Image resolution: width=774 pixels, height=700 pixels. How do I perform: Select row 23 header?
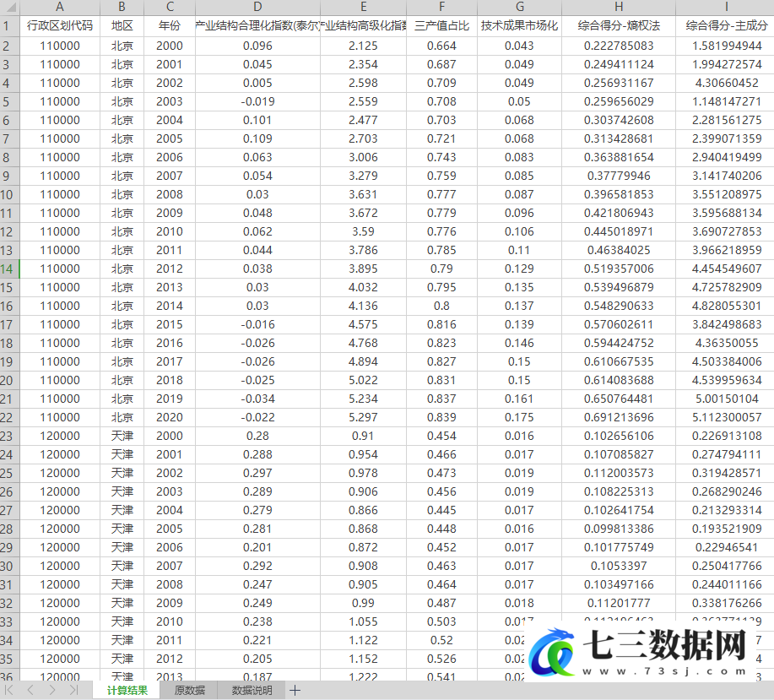click(x=10, y=437)
